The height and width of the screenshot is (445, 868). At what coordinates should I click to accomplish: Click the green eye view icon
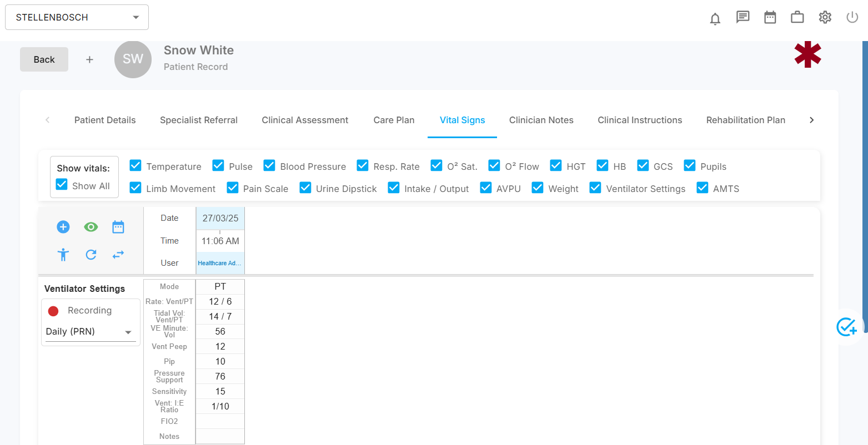tap(91, 227)
